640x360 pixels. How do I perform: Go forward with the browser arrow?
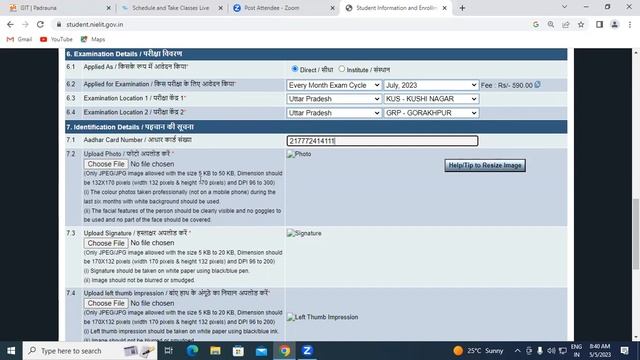[x=25, y=24]
